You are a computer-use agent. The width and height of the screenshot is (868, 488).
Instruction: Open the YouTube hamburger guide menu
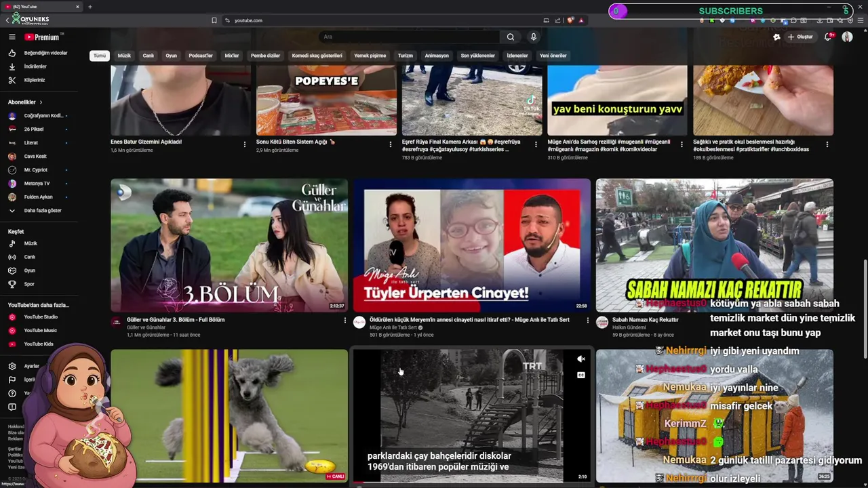[x=12, y=37]
